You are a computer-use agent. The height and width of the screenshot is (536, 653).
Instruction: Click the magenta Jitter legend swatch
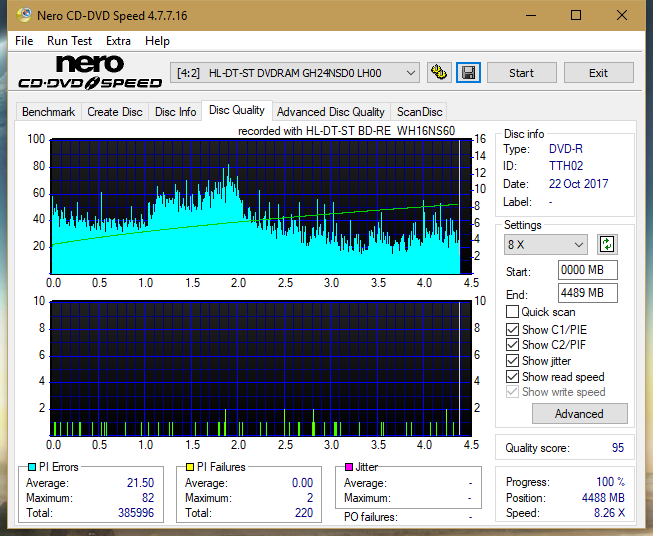[349, 467]
